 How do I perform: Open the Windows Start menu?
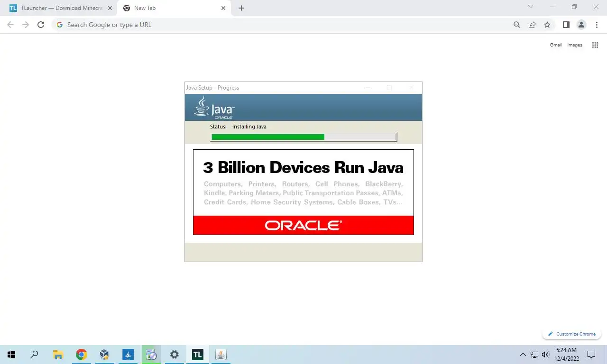[11, 355]
